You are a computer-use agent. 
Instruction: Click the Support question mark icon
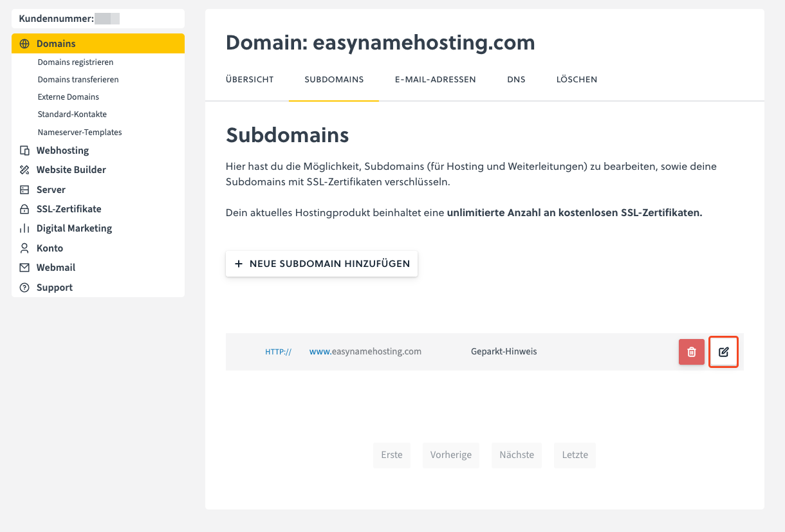click(24, 288)
